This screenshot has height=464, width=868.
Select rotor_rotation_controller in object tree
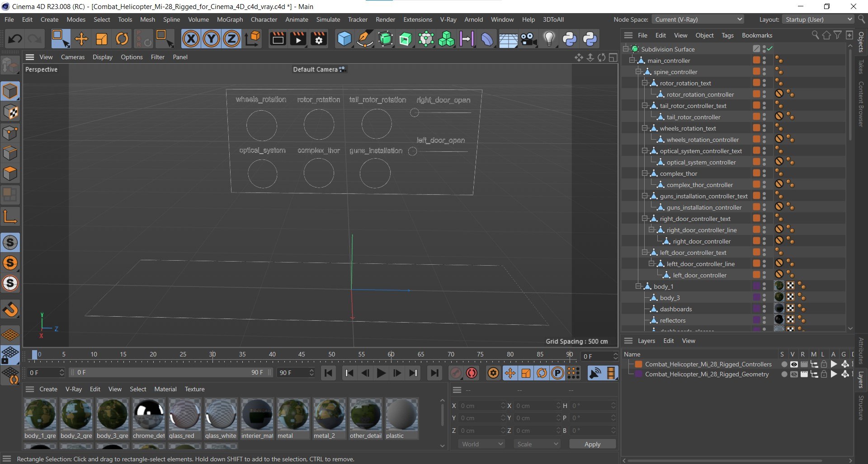(x=700, y=94)
